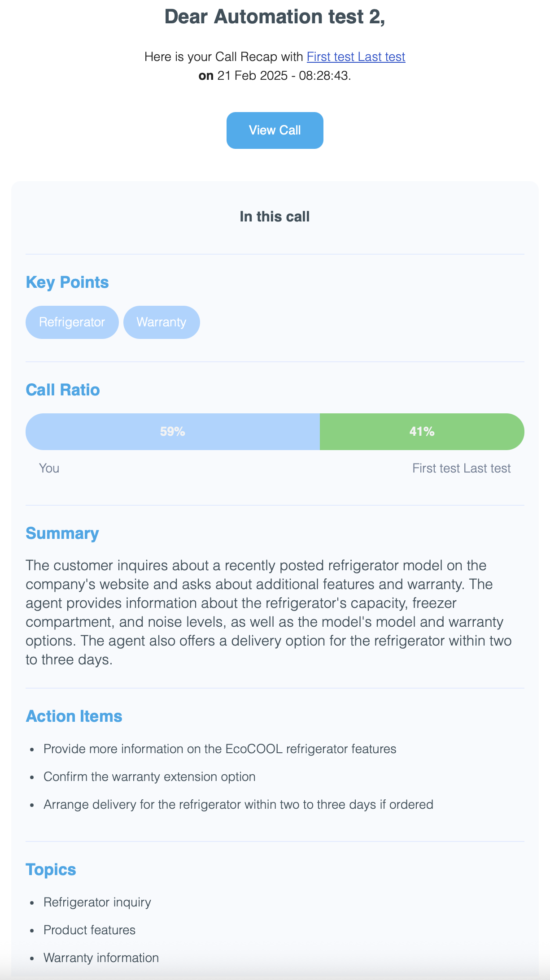Click the Call Ratio heading
This screenshot has width=550, height=980.
(x=63, y=390)
